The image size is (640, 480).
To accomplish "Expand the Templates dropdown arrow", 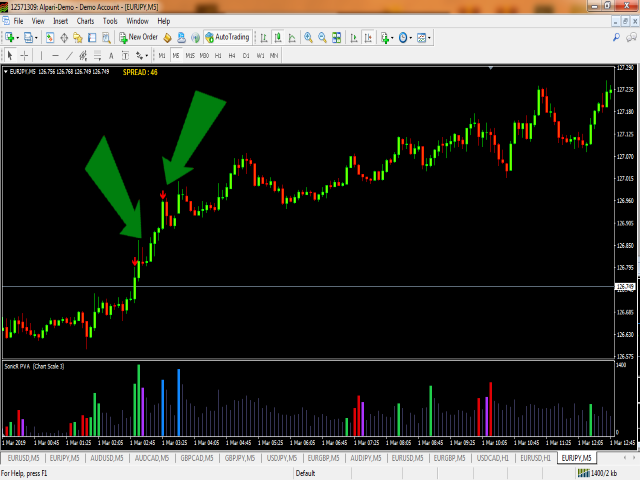I will pos(429,38).
